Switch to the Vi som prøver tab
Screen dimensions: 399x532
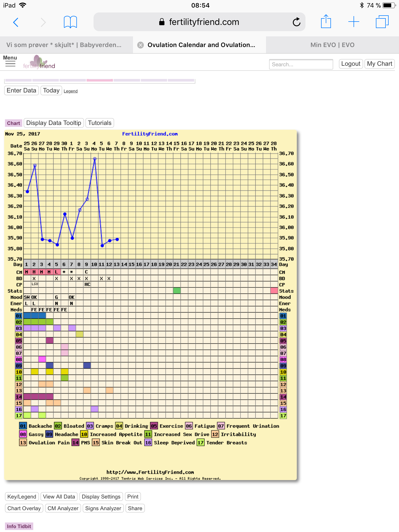pos(64,45)
